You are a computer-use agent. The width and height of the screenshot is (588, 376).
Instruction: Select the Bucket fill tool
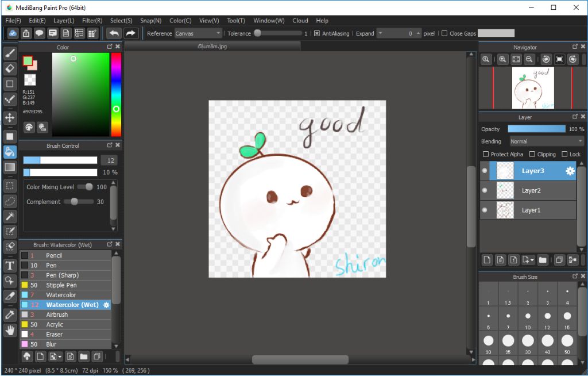[x=10, y=152]
